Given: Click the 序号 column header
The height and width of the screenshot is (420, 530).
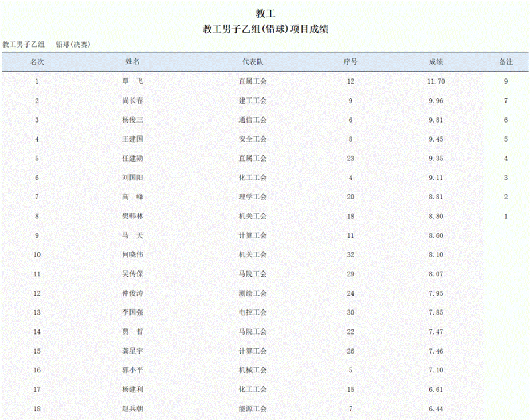Looking at the screenshot, I should pyautogui.click(x=351, y=62).
